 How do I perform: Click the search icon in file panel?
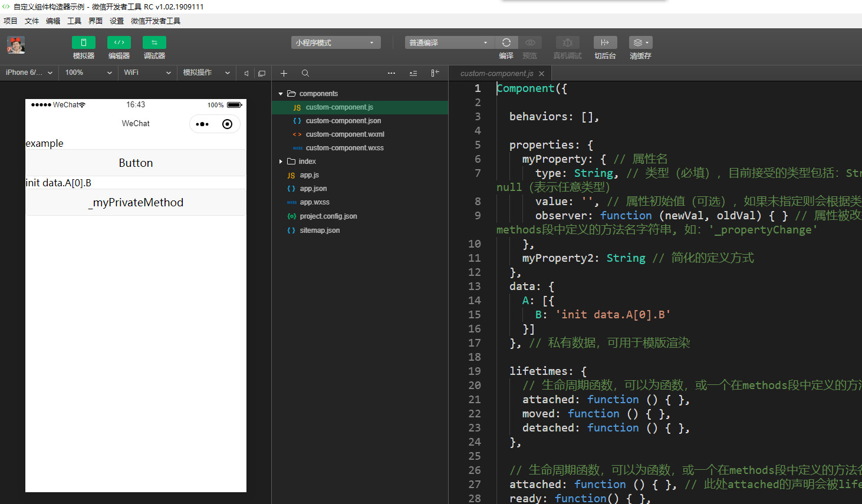[305, 73]
